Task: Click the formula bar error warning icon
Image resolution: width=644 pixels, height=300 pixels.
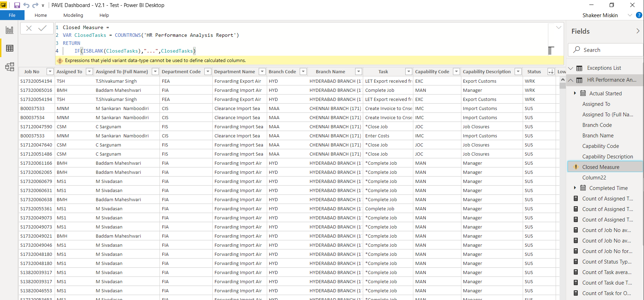Action: tap(60, 61)
